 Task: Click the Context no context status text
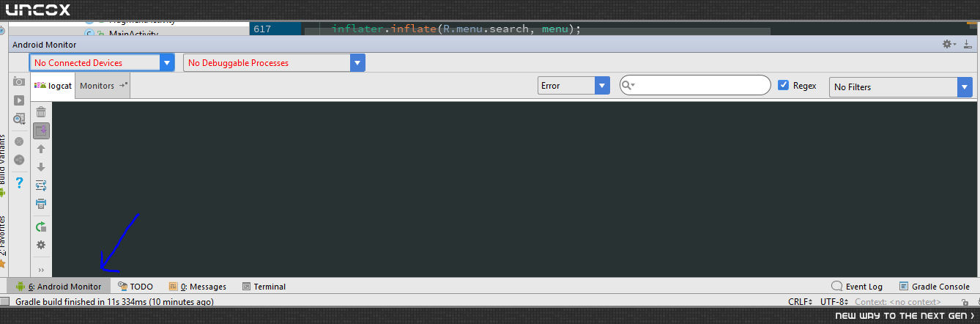pos(897,301)
